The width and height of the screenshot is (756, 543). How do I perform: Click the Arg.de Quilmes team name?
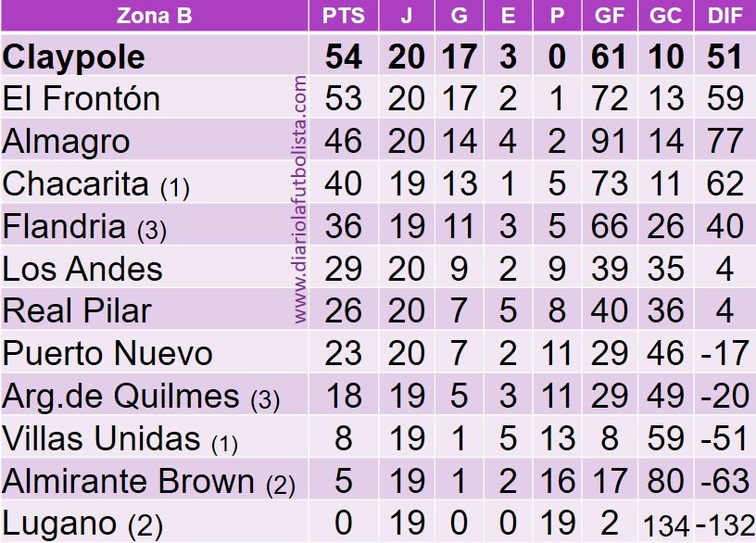click(120, 397)
